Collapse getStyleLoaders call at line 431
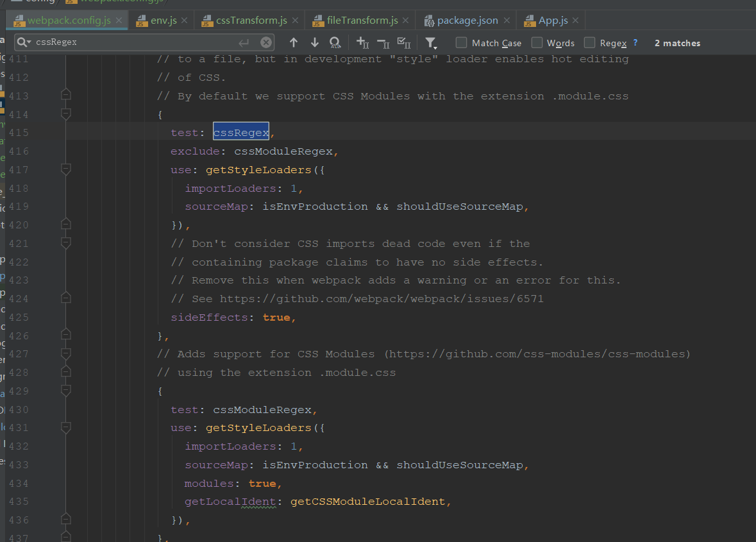Image resolution: width=756 pixels, height=542 pixels. click(66, 427)
